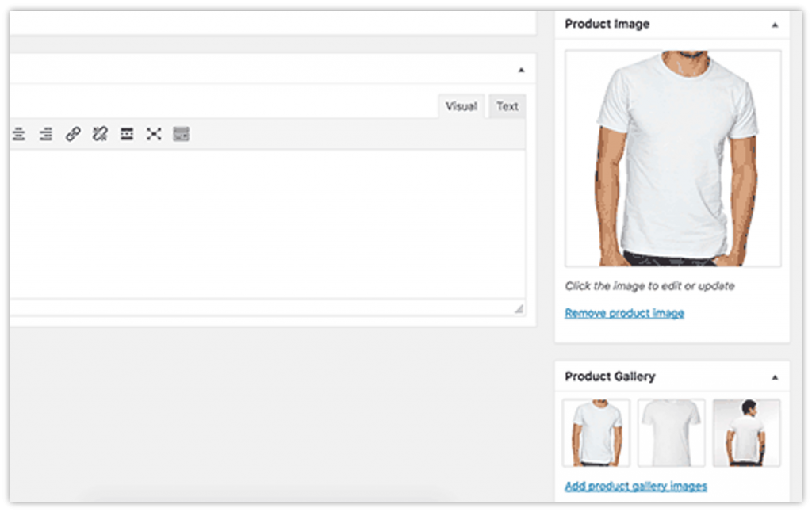
Task: Collapse the editor content box
Action: click(521, 70)
